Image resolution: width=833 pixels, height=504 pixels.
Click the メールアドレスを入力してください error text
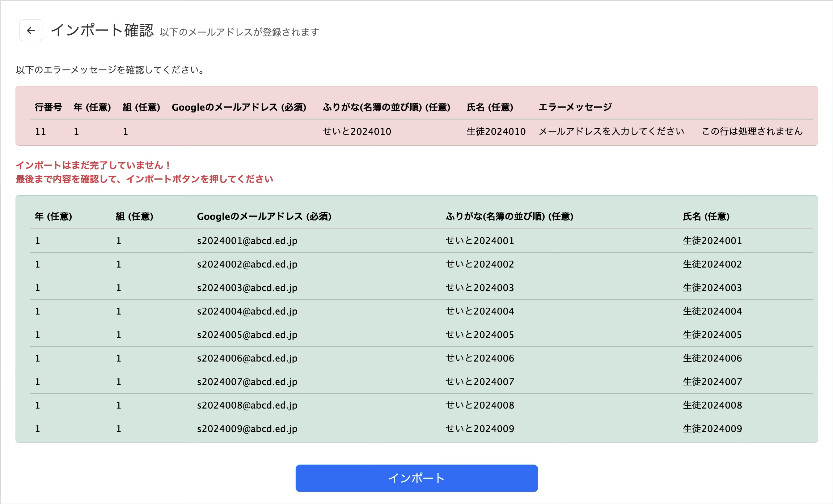pos(611,131)
